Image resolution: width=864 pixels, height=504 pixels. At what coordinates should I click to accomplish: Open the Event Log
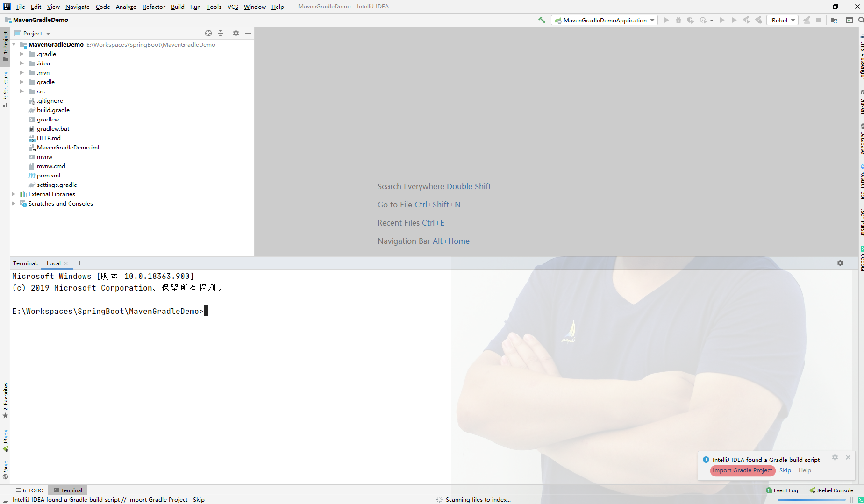tap(782, 490)
